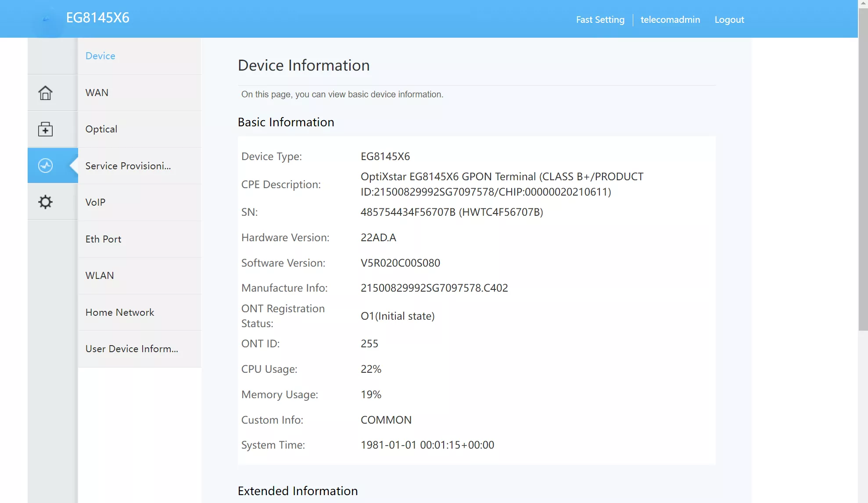Open the WAN information page
Image resolution: width=868 pixels, height=503 pixels.
(x=140, y=93)
